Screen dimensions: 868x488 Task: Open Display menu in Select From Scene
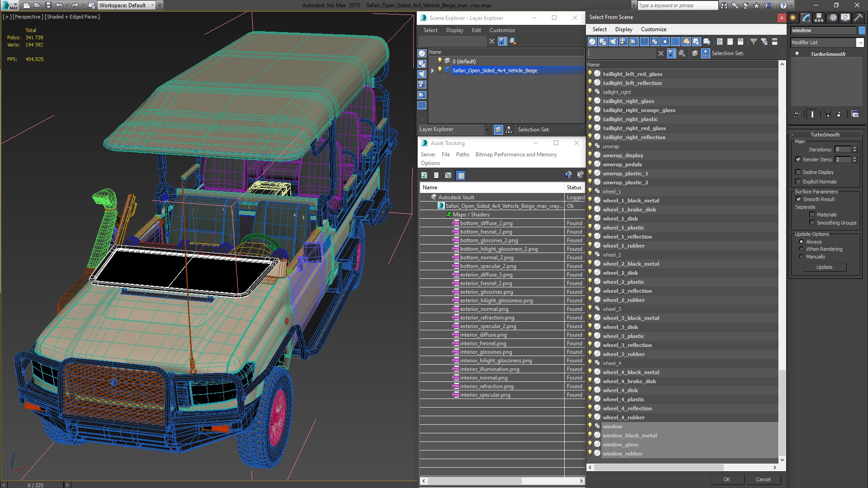pyautogui.click(x=623, y=29)
